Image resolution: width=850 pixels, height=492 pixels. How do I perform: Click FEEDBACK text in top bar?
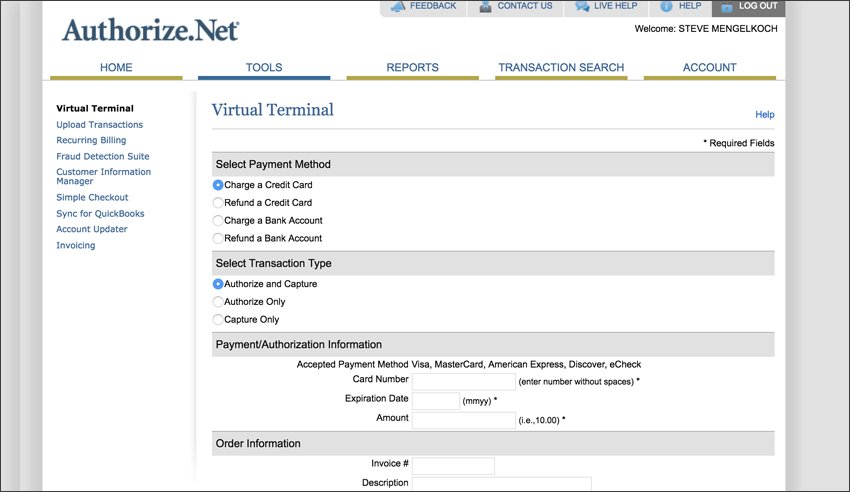coord(433,6)
